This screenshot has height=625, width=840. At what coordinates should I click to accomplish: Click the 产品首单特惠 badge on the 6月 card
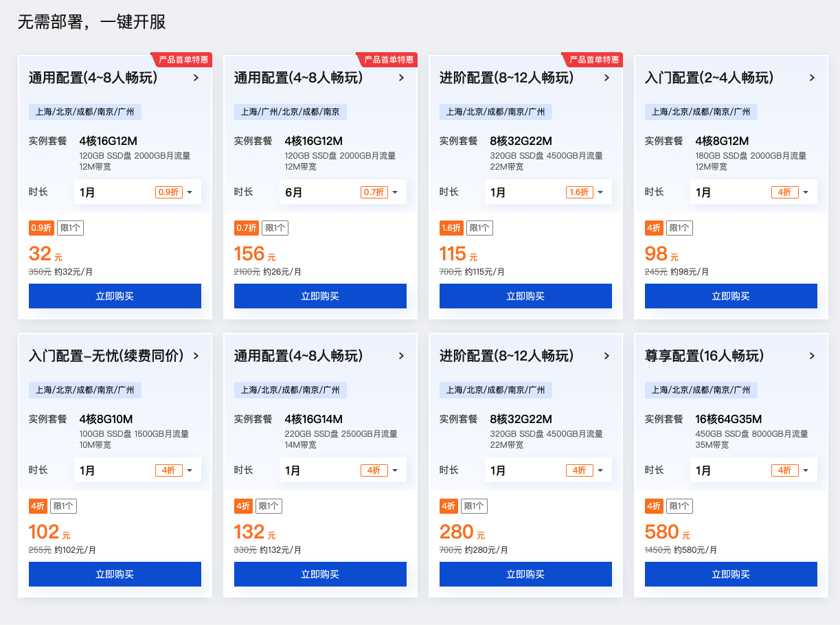[x=388, y=60]
